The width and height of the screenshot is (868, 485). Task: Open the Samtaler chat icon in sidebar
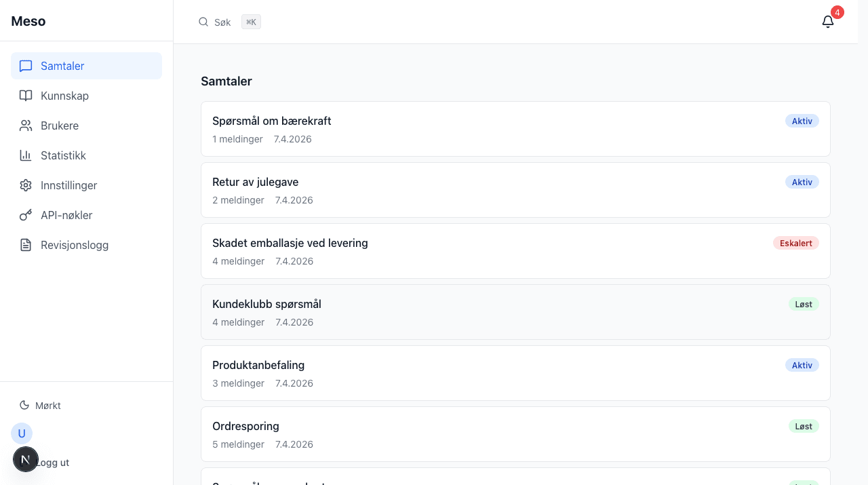(26, 66)
